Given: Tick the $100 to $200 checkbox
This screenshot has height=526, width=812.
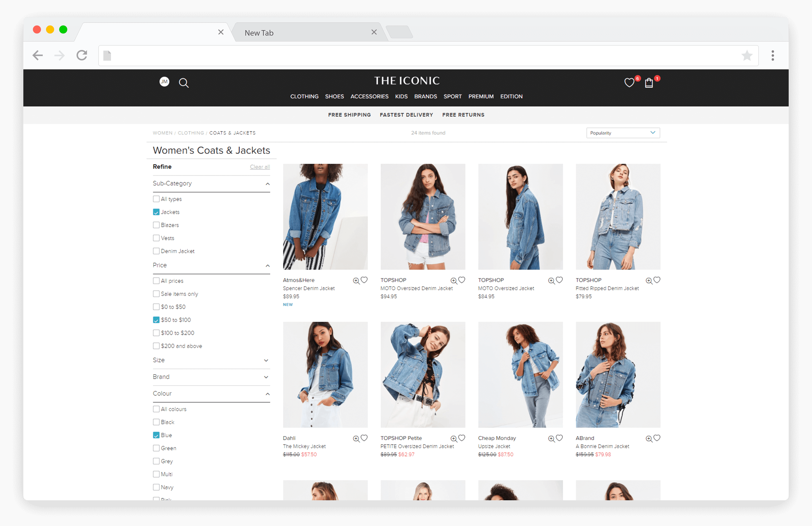Looking at the screenshot, I should (156, 333).
